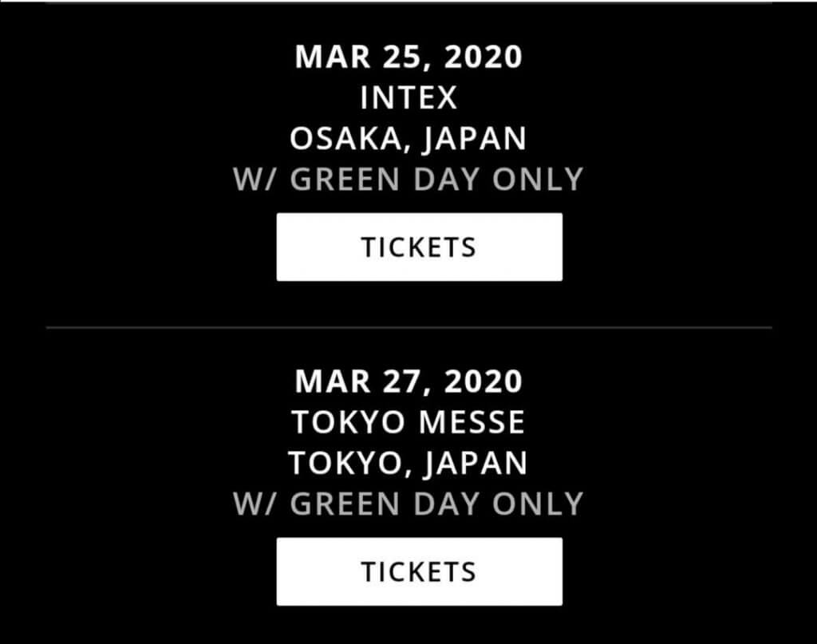The image size is (817, 644).
Task: Click the Green Day note under Tokyo
Action: pyautogui.click(x=408, y=504)
